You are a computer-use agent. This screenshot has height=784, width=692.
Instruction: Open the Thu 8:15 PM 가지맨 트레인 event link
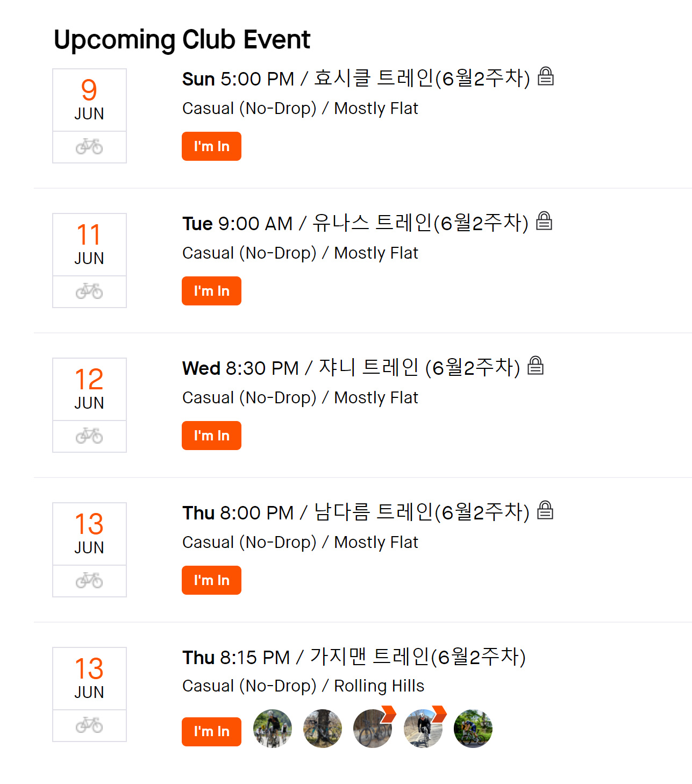pyautogui.click(x=354, y=657)
